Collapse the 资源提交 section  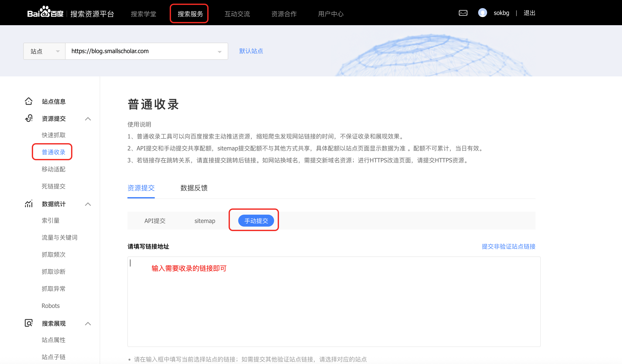88,119
